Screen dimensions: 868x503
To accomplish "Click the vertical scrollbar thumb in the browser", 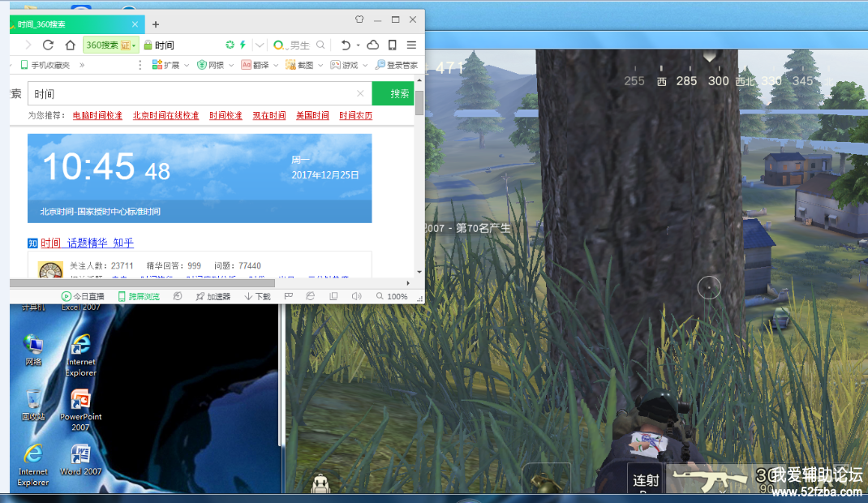I will point(419,101).
